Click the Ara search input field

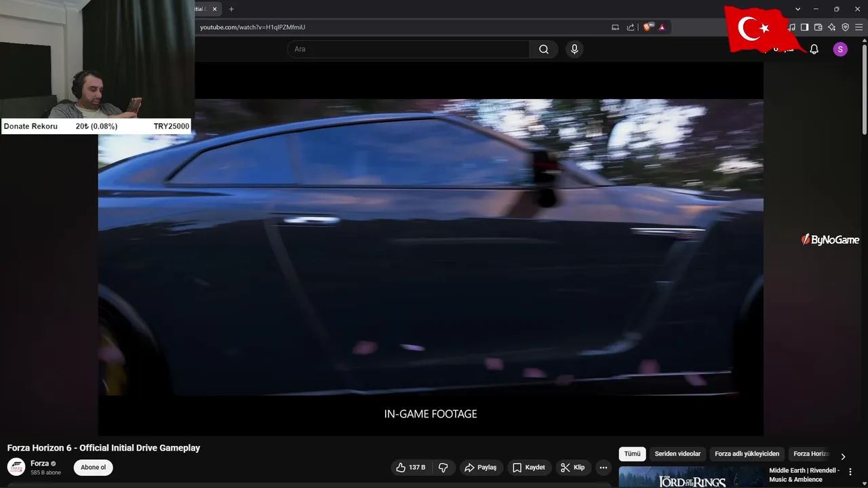point(408,49)
